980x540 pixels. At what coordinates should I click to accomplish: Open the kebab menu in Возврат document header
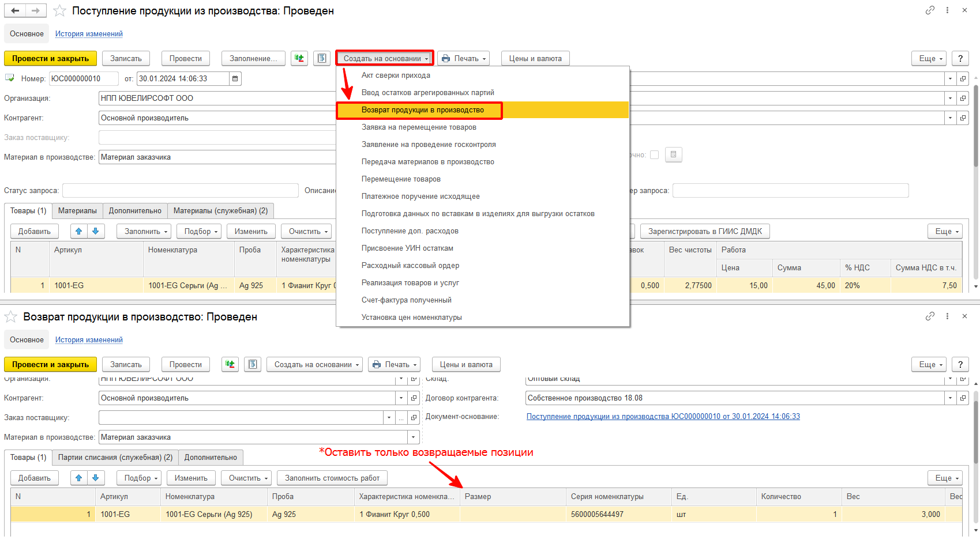point(947,316)
